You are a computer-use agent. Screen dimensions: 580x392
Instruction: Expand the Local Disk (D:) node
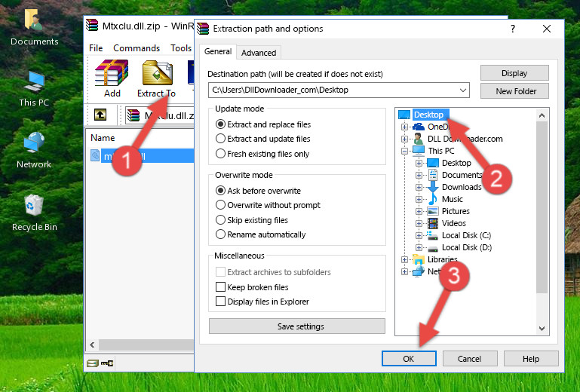(419, 247)
